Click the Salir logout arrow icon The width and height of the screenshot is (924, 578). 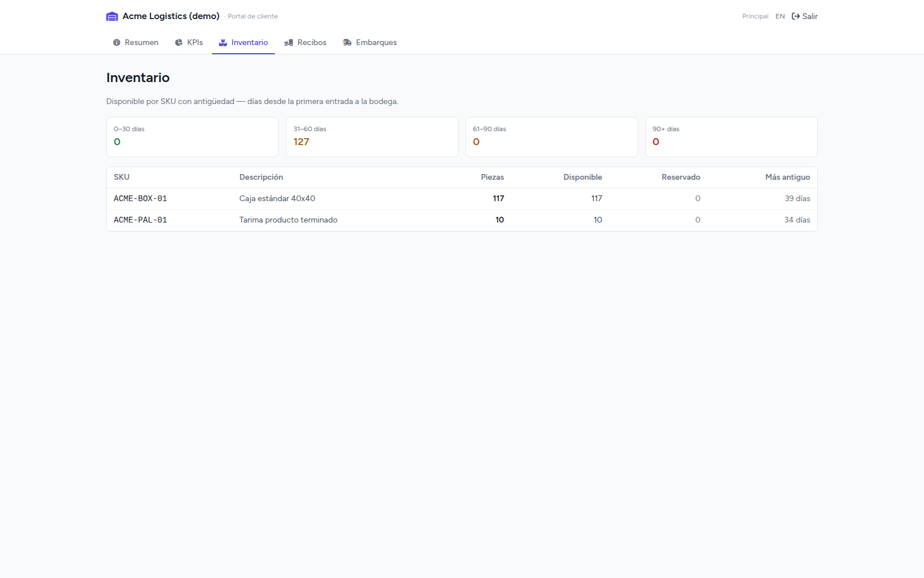tap(796, 16)
